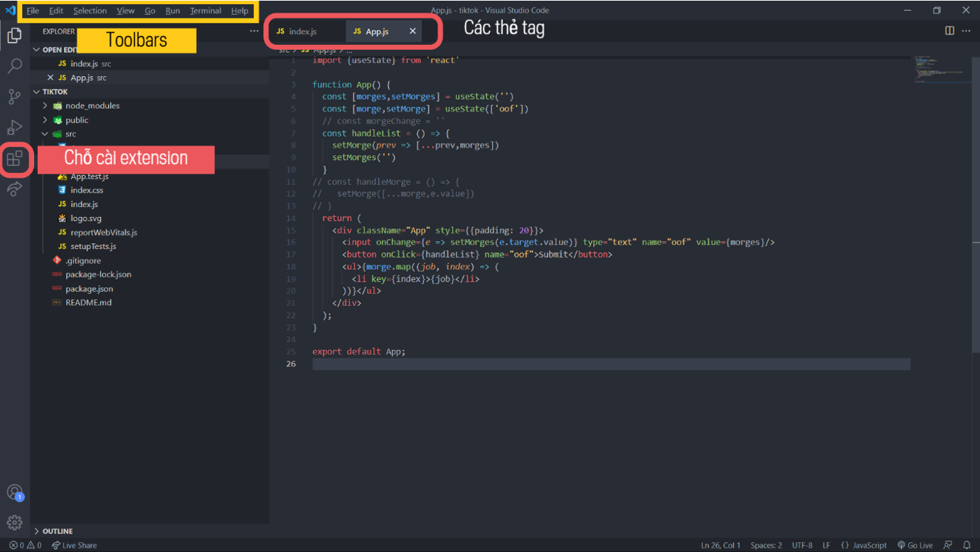Click the UTF-8 encoding indicator
This screenshot has width=980, height=552.
pyautogui.click(x=802, y=546)
